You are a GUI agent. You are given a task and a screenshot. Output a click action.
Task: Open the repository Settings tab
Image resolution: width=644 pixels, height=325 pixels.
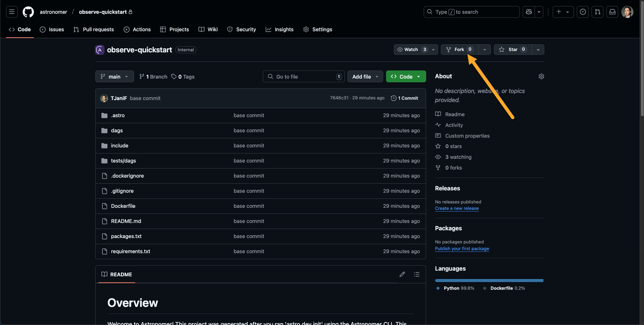coord(318,29)
